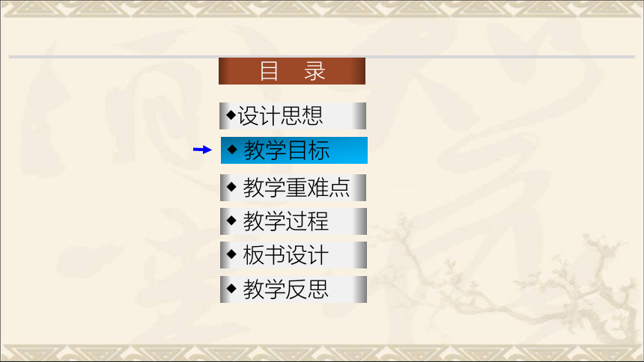Click the diamond bullet beside 设计思想
This screenshot has width=644, height=362.
(231, 115)
